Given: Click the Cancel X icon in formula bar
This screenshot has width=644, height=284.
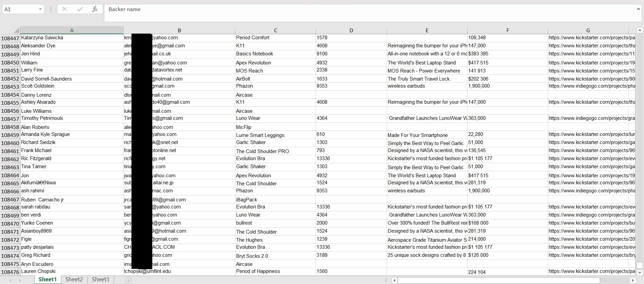Looking at the screenshot, I should [65, 9].
